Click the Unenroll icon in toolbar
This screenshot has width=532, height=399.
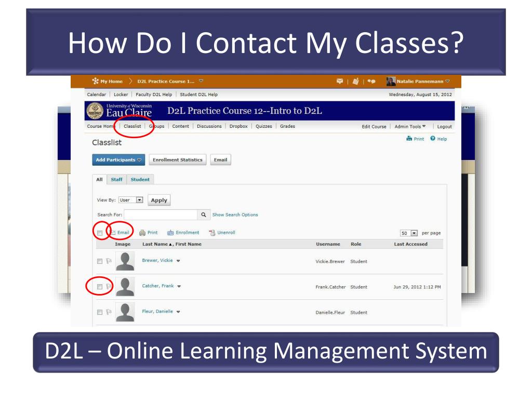pyautogui.click(x=212, y=233)
